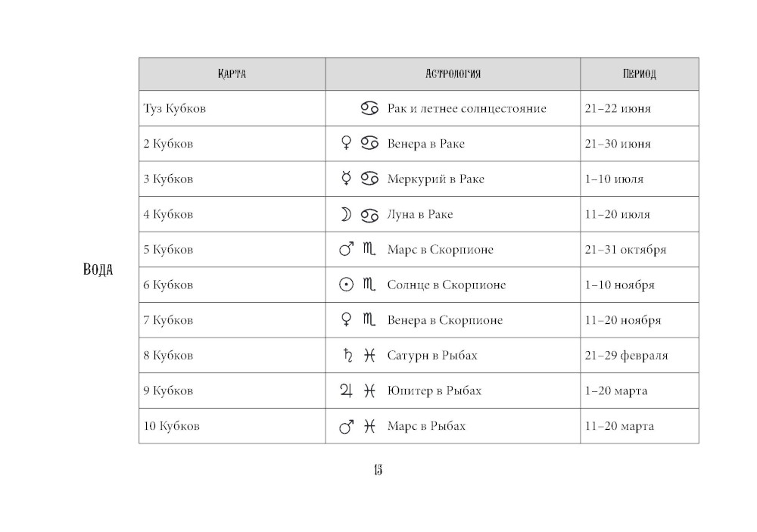Click the Sun symbol in the 6 Кубков row
This screenshot has height=532, width=757.
(346, 285)
